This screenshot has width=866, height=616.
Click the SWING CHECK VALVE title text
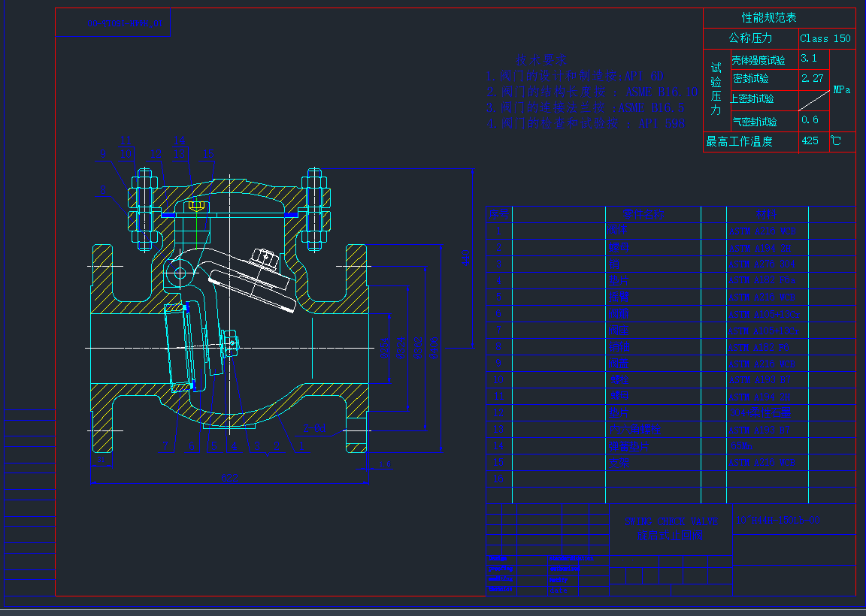tap(671, 520)
